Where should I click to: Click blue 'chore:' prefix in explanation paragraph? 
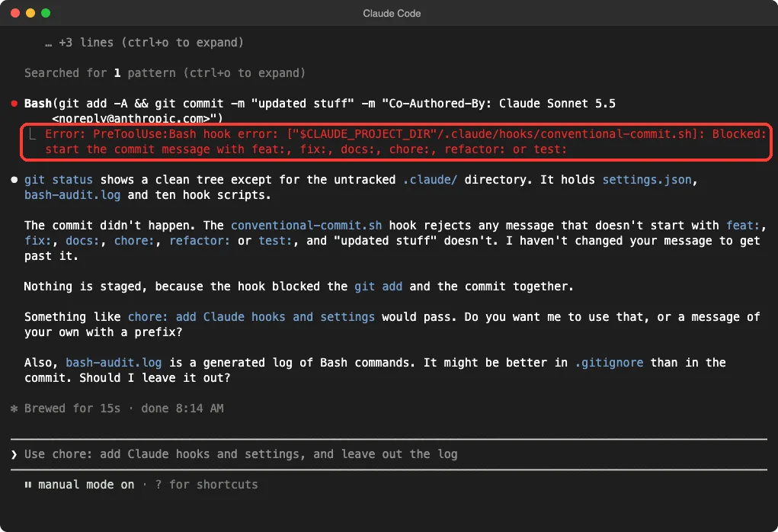pyautogui.click(x=134, y=241)
